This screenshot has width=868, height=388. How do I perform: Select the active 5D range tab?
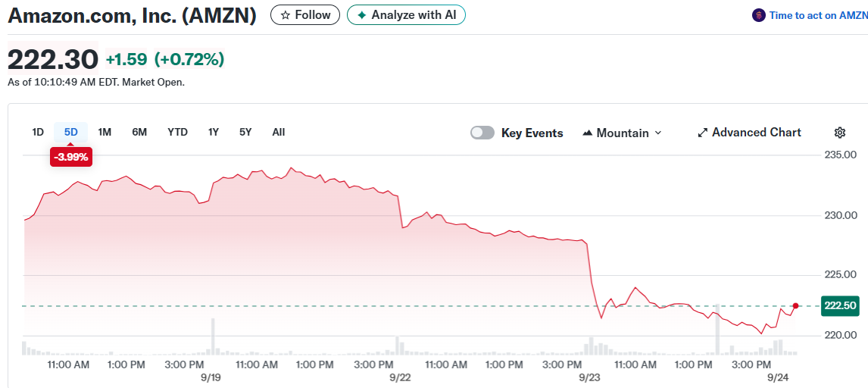[x=71, y=132]
